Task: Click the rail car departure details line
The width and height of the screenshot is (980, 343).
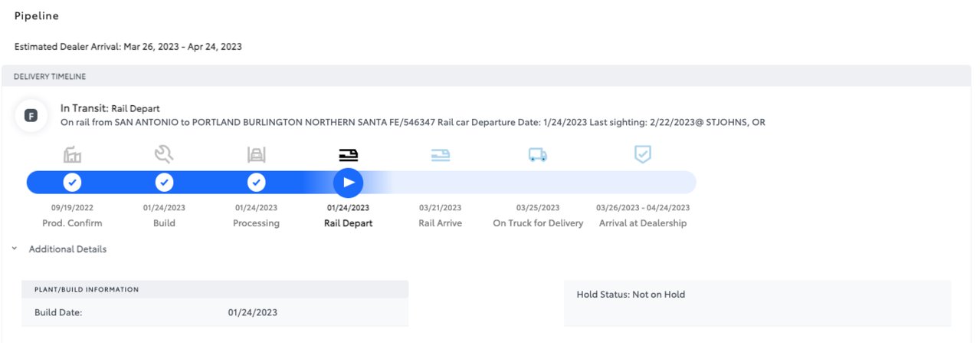Action: [x=412, y=123]
